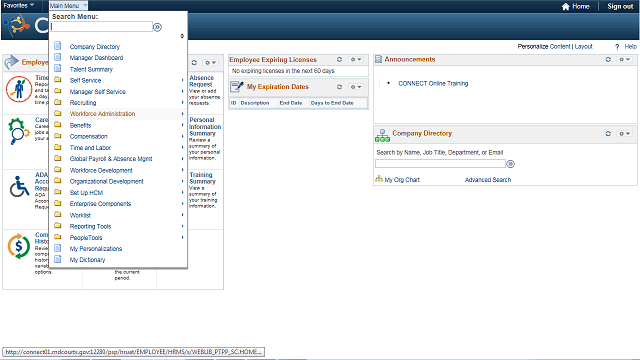This screenshot has height=360, width=640.
Task: Click the Company Directory org chart icon
Action: click(x=382, y=136)
